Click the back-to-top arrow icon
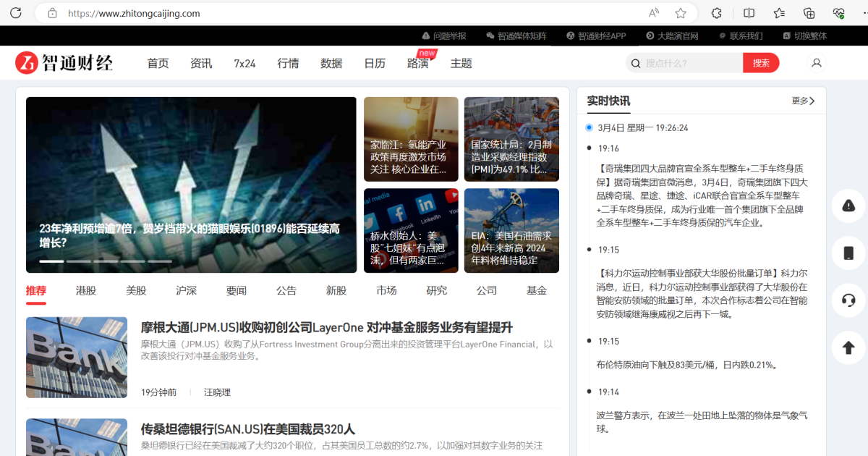The width and height of the screenshot is (868, 456). point(848,347)
